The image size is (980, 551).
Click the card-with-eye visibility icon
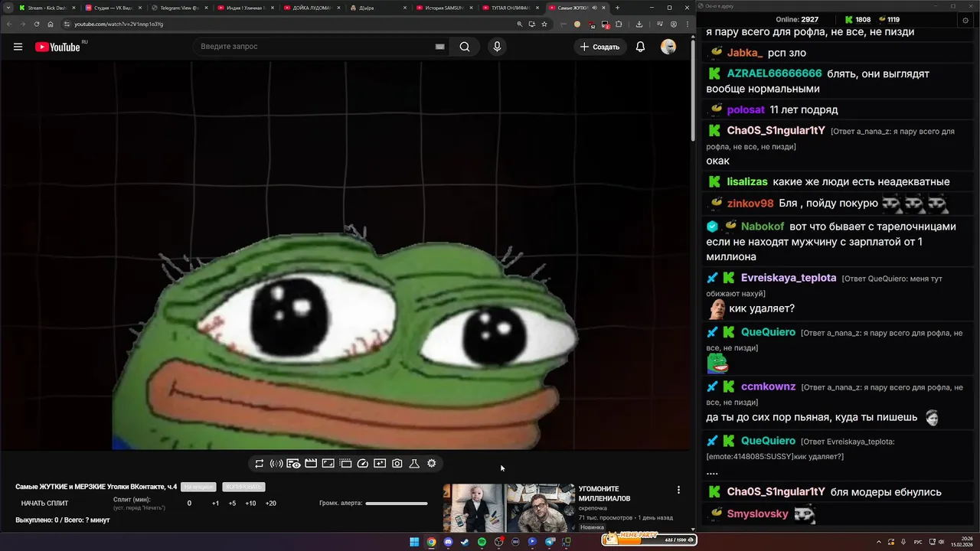click(293, 464)
